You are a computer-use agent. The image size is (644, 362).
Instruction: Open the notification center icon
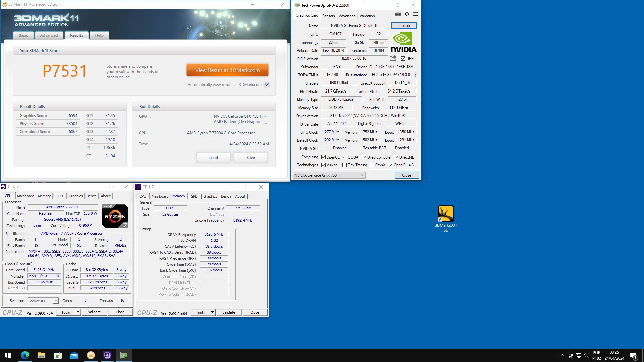point(633,355)
